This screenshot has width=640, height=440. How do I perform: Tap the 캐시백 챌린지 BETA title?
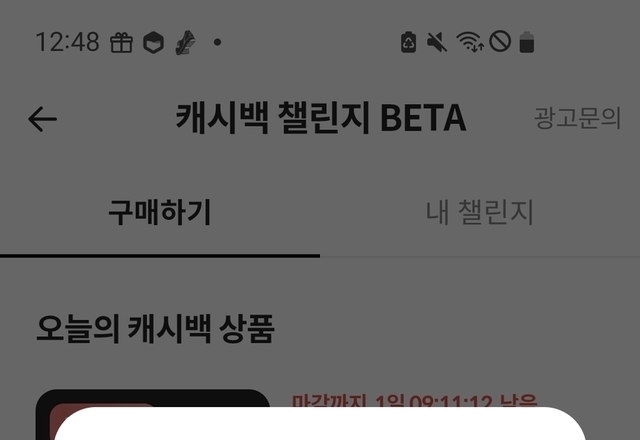pyautogui.click(x=321, y=118)
